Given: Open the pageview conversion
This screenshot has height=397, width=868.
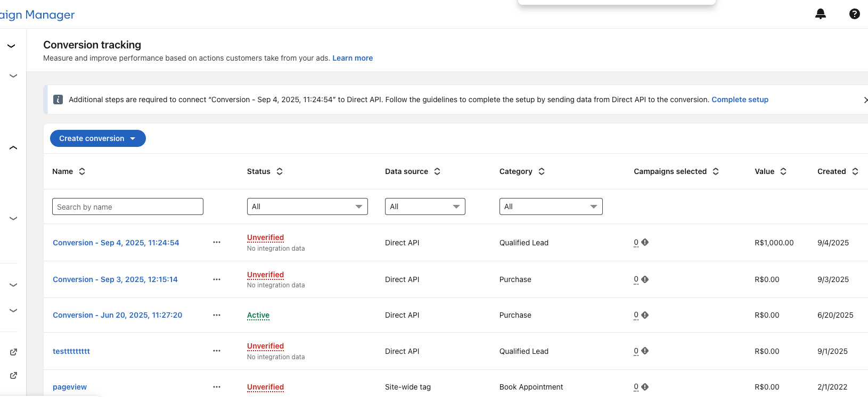Looking at the screenshot, I should click(x=70, y=387).
